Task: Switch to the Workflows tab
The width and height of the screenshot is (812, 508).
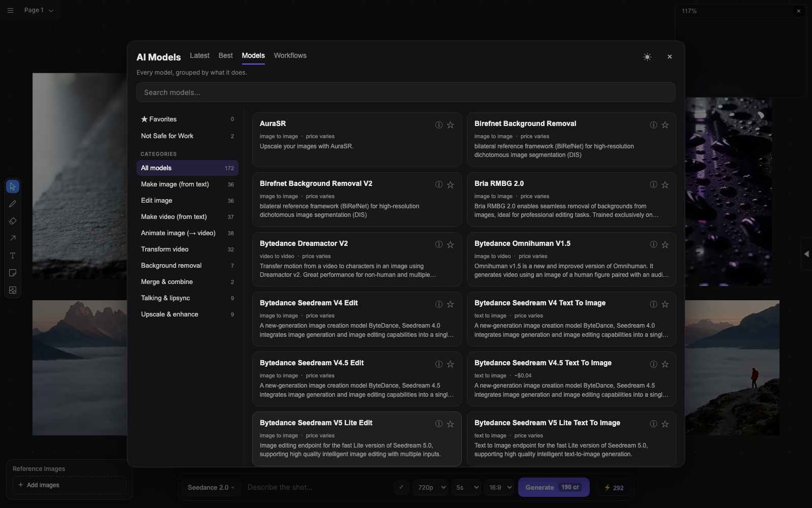Action: [x=290, y=56]
